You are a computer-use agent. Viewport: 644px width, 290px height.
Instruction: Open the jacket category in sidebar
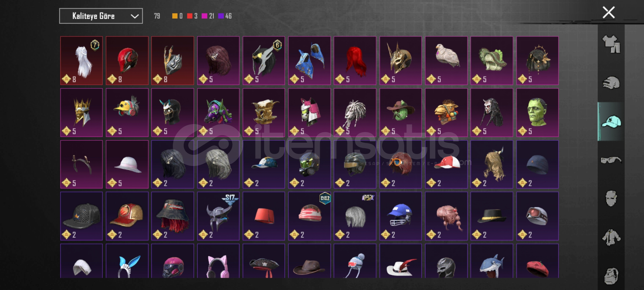611,237
